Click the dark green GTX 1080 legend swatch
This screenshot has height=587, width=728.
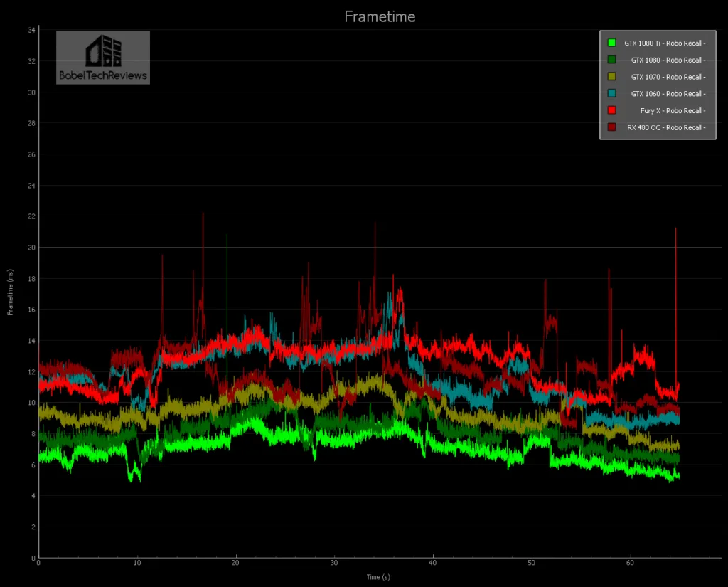(611, 60)
